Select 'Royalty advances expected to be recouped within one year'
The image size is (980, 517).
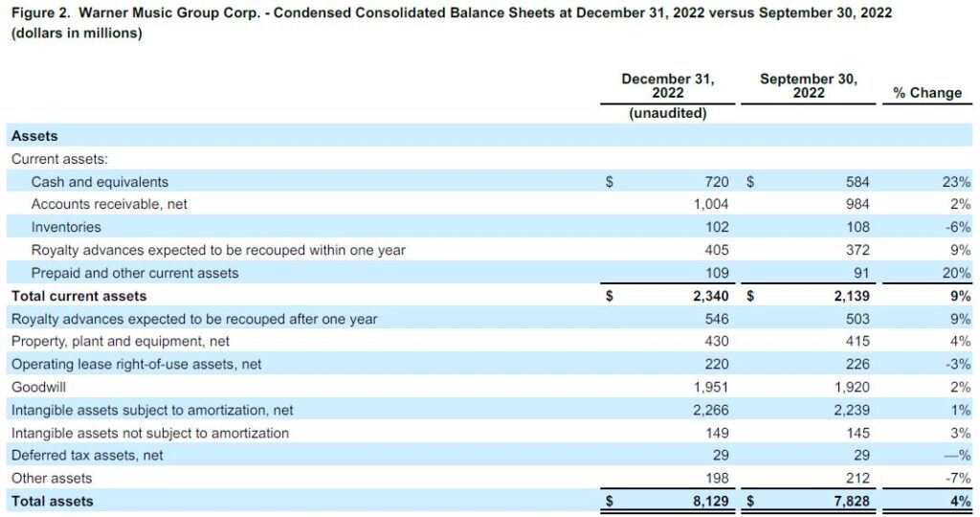tap(218, 250)
